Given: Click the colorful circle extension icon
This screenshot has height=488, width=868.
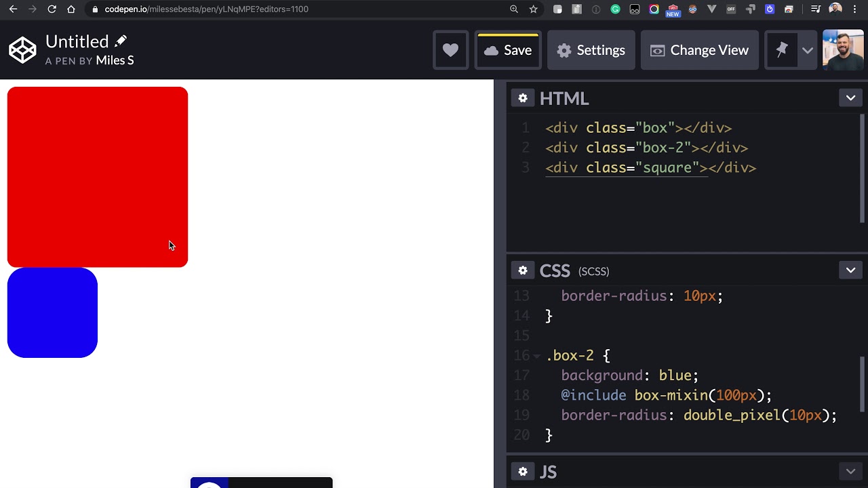Looking at the screenshot, I should [654, 9].
